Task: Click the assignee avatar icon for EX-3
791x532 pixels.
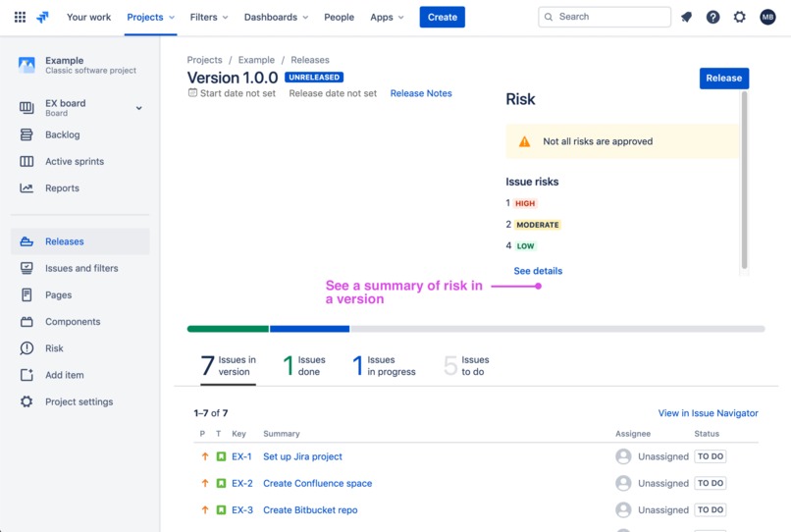Action: click(x=623, y=509)
